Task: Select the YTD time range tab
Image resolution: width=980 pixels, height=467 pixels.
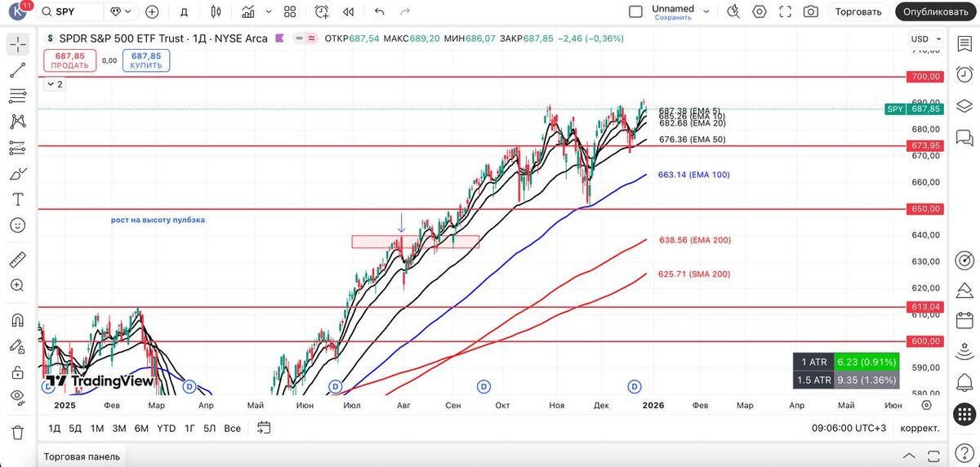Action: pos(166,428)
